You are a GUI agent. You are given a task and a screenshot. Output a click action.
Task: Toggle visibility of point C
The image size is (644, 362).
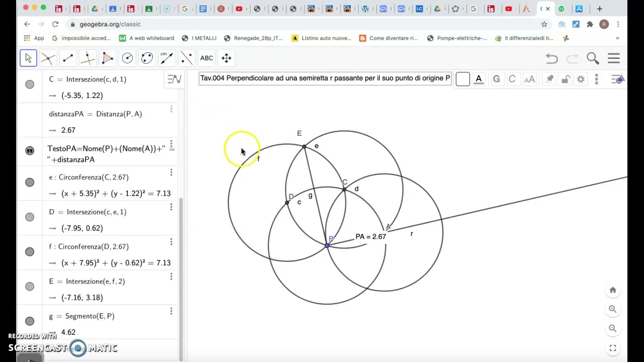(30, 84)
